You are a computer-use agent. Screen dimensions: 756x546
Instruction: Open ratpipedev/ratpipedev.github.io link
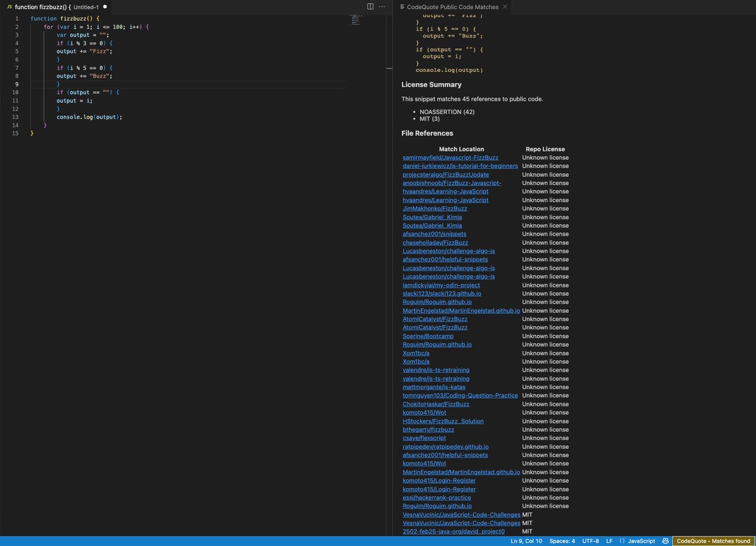(445, 446)
